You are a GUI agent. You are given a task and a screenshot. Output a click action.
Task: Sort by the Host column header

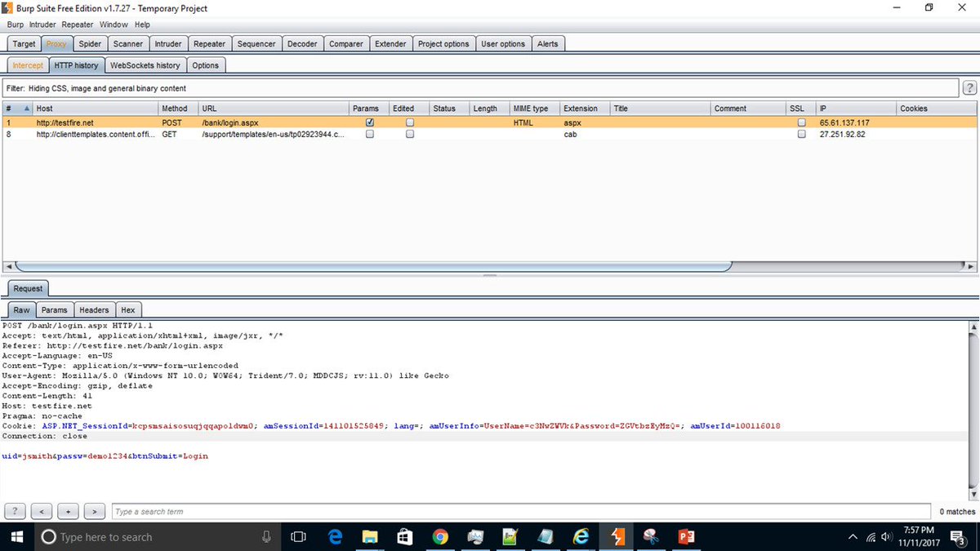point(96,109)
